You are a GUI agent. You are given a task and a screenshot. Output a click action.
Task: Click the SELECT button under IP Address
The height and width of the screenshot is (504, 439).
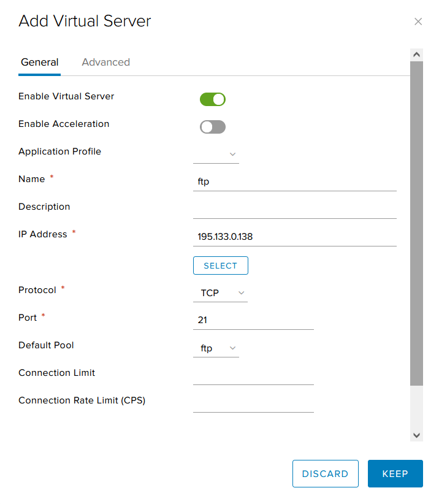coord(221,265)
